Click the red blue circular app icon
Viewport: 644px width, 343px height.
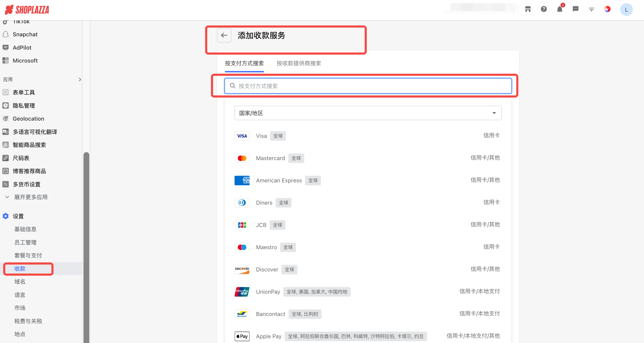607,9
